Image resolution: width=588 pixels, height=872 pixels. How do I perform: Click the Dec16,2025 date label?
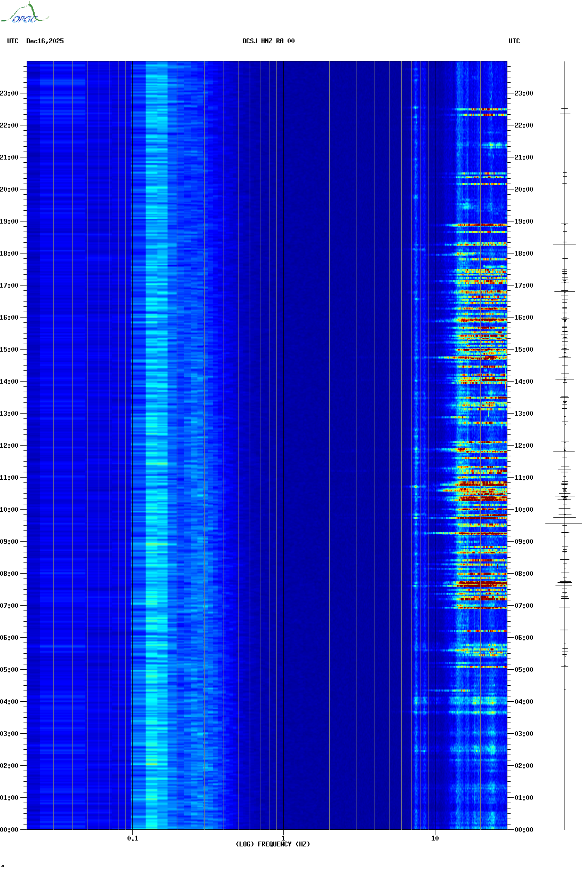click(45, 41)
